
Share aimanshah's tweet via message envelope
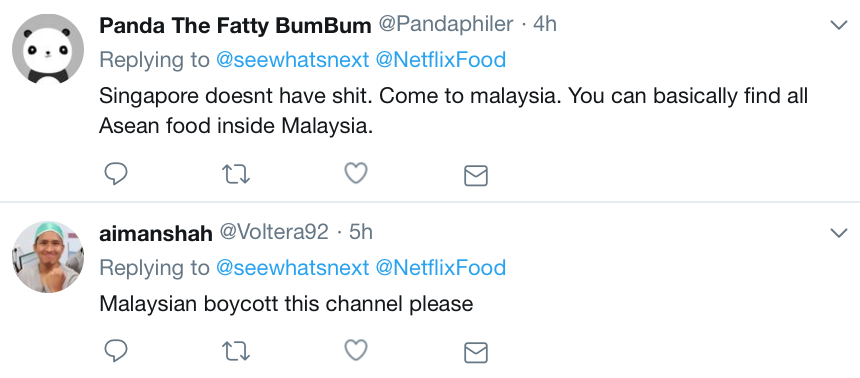click(x=476, y=352)
